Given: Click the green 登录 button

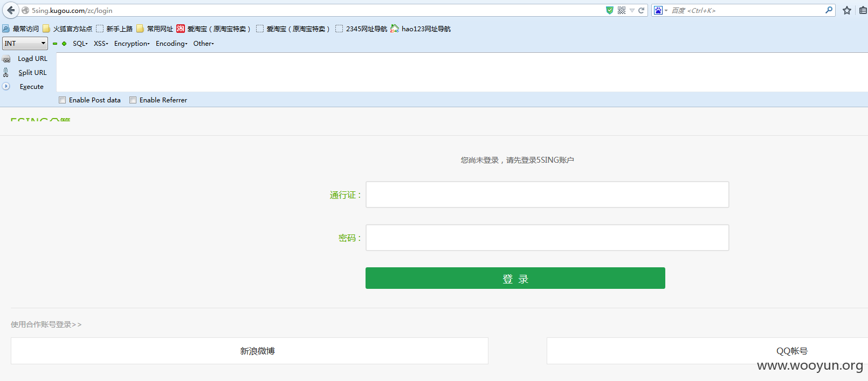Looking at the screenshot, I should pos(515,278).
